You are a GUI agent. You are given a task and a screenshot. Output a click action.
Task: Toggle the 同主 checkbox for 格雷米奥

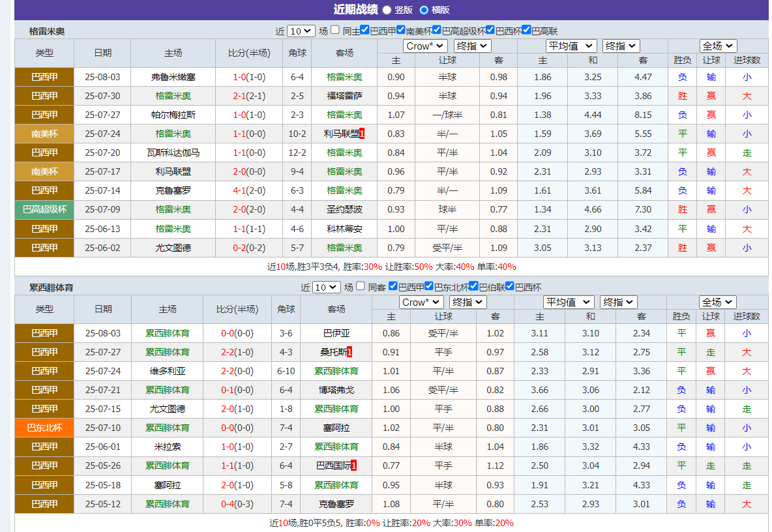(334, 29)
